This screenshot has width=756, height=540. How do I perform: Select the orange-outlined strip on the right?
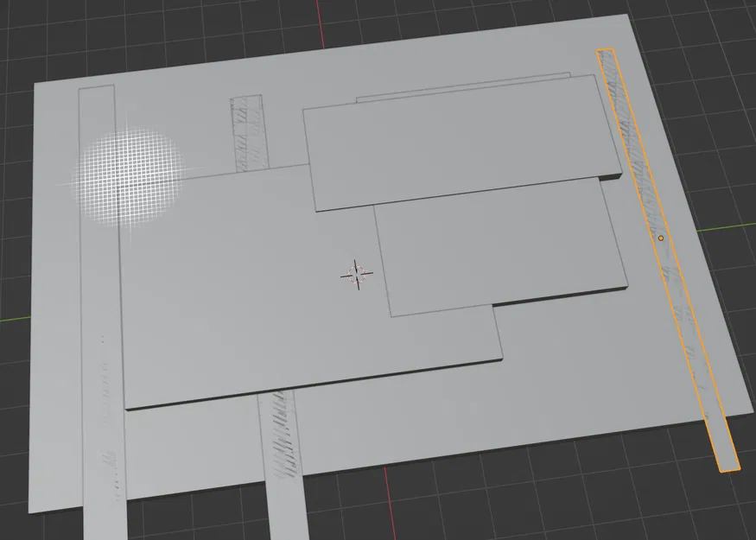[x=667, y=258]
